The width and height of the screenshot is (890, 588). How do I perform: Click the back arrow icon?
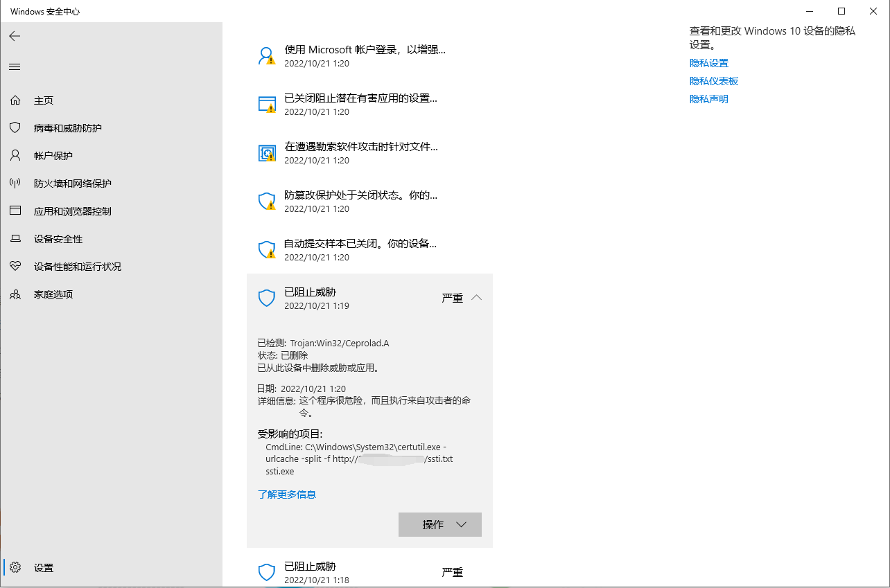pyautogui.click(x=15, y=36)
